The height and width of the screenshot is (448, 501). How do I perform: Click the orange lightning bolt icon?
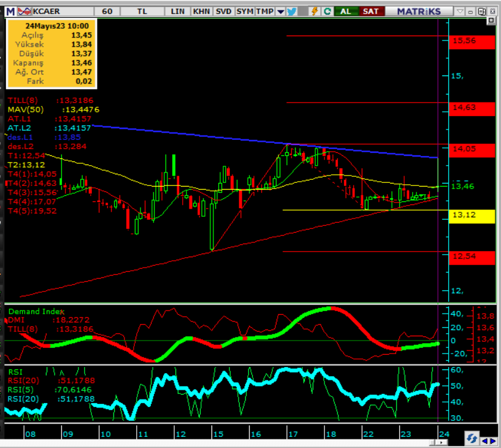(x=315, y=12)
